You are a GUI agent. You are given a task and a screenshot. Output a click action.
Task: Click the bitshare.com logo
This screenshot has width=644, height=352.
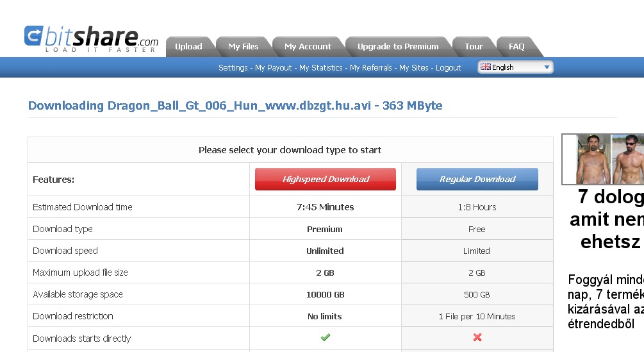click(x=91, y=39)
